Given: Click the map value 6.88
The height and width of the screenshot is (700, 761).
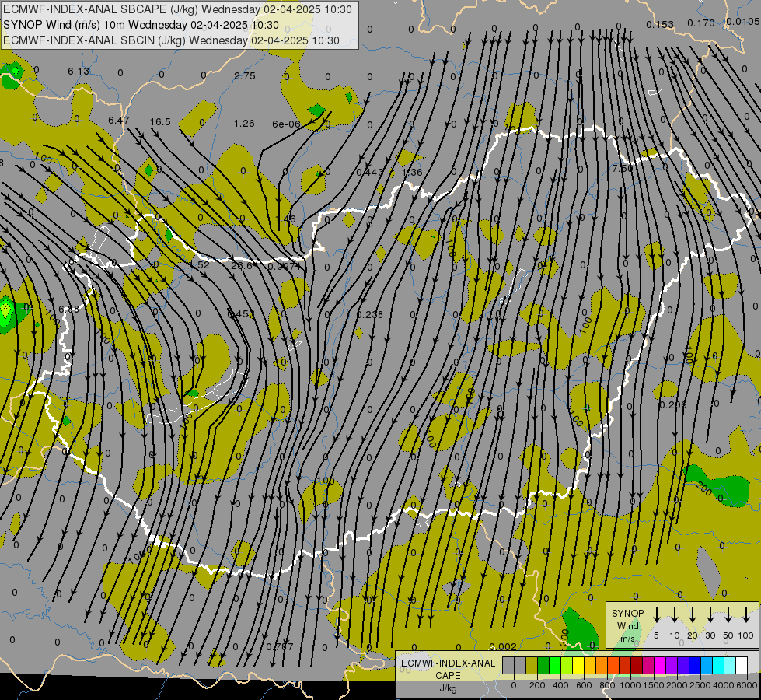Looking at the screenshot, I should 68,310.
